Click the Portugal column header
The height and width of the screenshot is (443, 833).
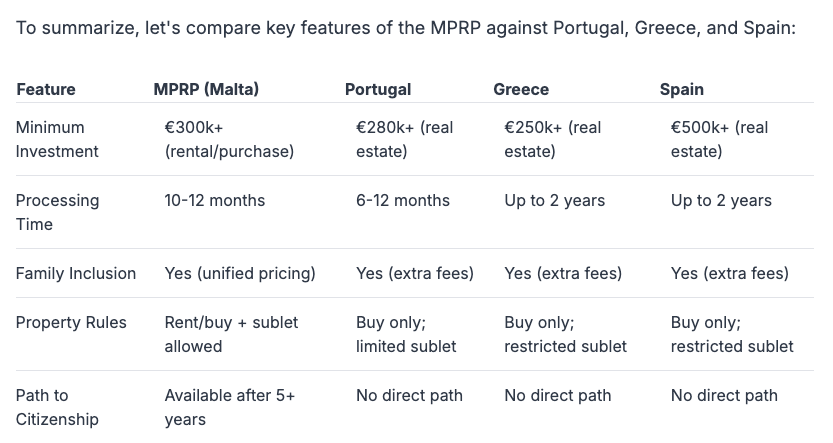378,89
